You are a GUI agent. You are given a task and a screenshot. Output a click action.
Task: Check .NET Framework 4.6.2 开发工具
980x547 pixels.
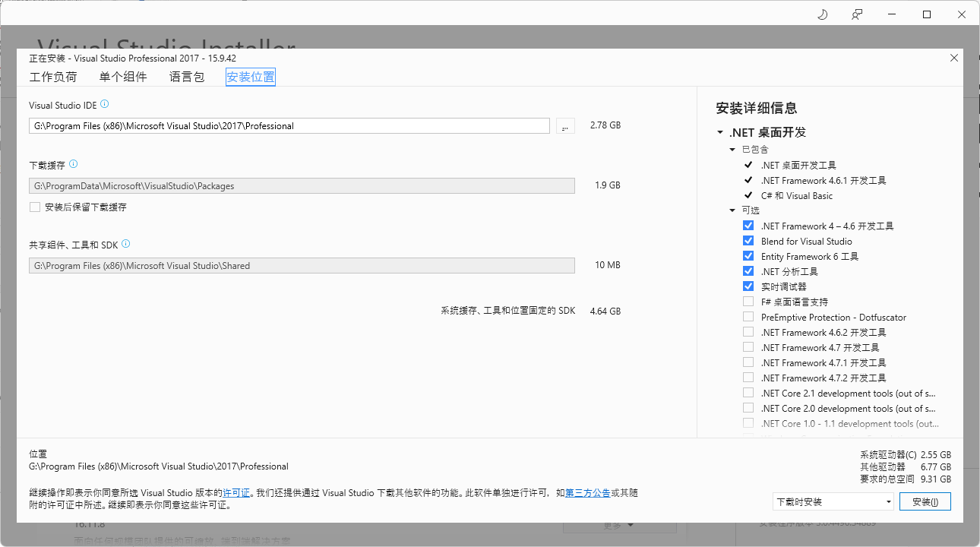pos(748,332)
